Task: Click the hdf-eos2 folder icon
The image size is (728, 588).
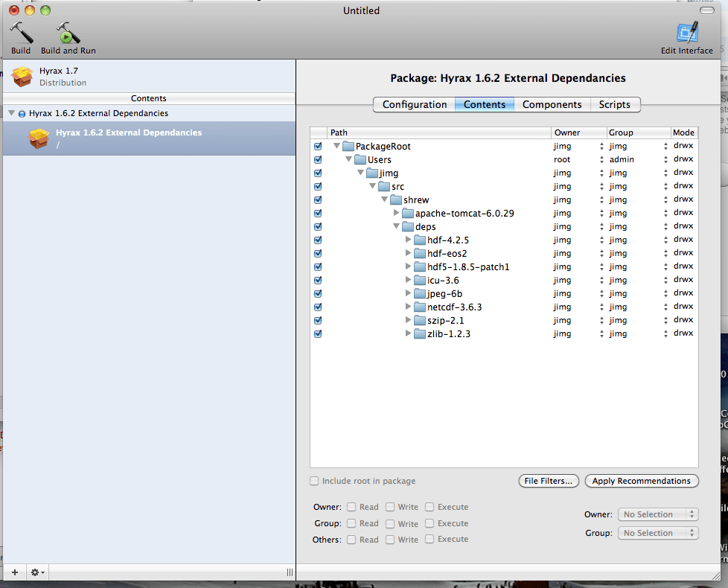Action: click(420, 253)
